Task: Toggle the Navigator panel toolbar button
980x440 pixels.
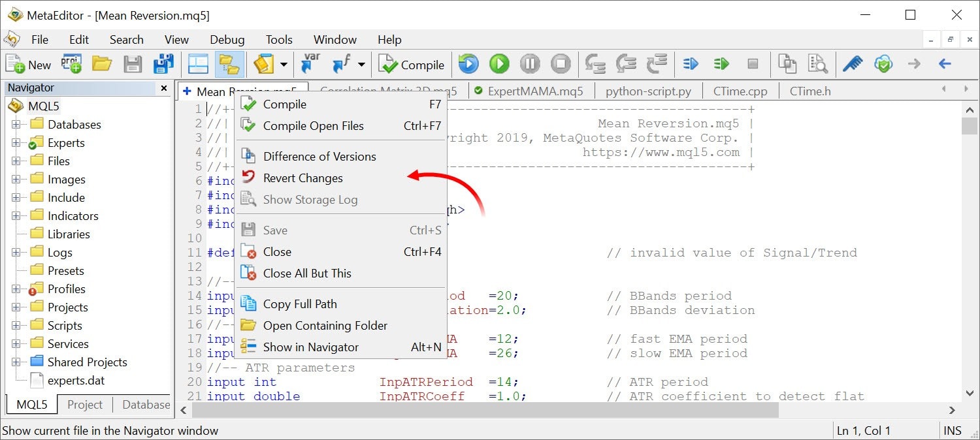Action: tap(229, 64)
